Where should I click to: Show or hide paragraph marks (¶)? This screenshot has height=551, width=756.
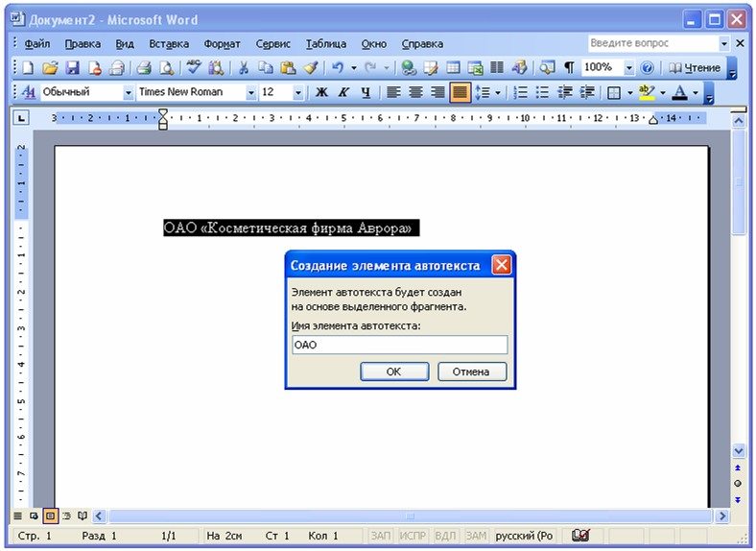point(569,67)
